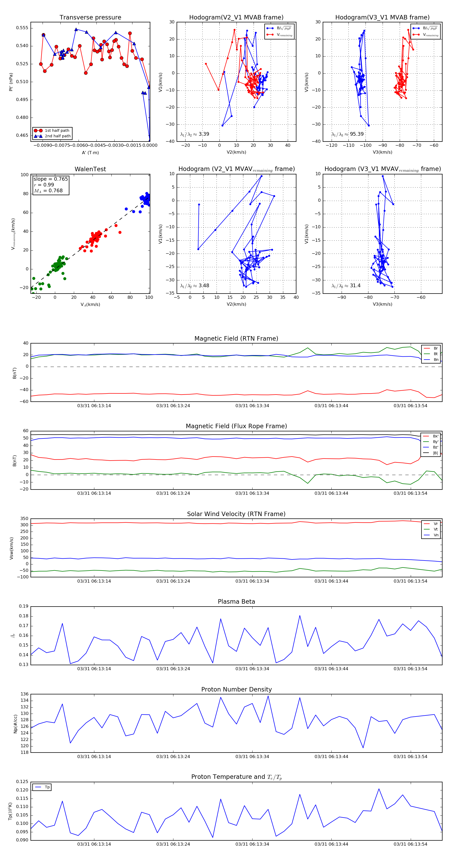Click the "By'" legend entry
Screen dimensions: 473x868
coord(431,442)
